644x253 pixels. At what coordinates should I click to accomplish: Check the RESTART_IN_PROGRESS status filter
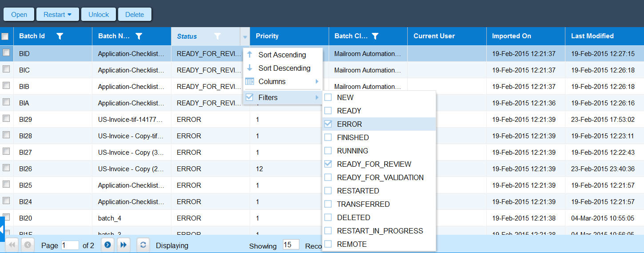pos(328,231)
